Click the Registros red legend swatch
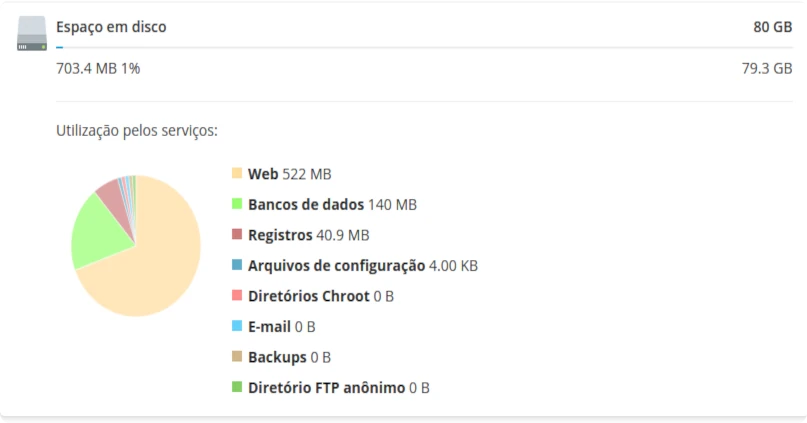The width and height of the screenshot is (807, 423). pos(237,234)
